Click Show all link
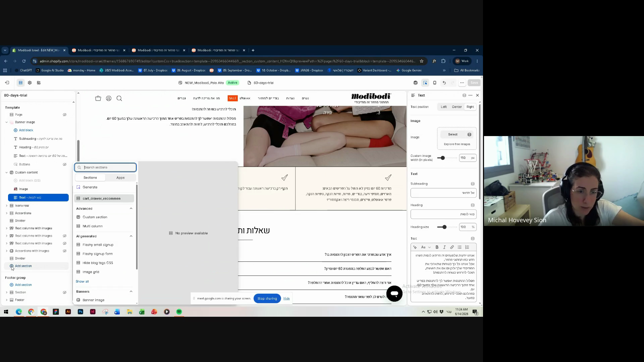 [x=82, y=282]
